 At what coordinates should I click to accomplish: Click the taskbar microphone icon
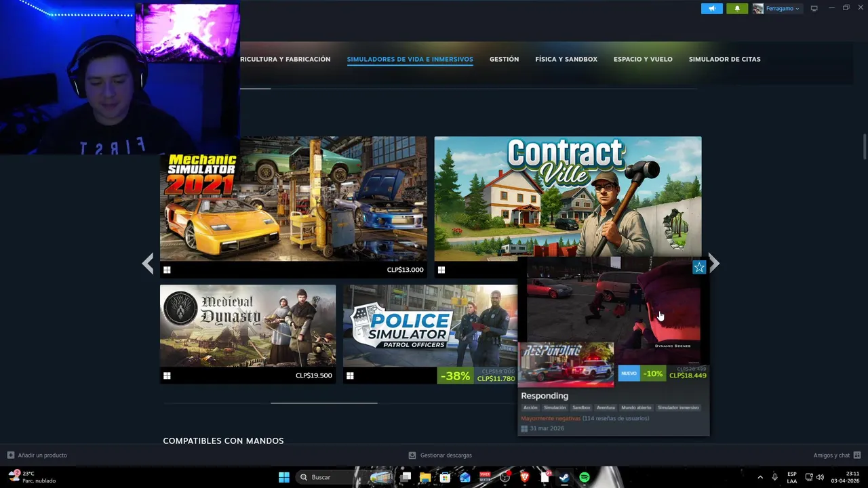(774, 477)
